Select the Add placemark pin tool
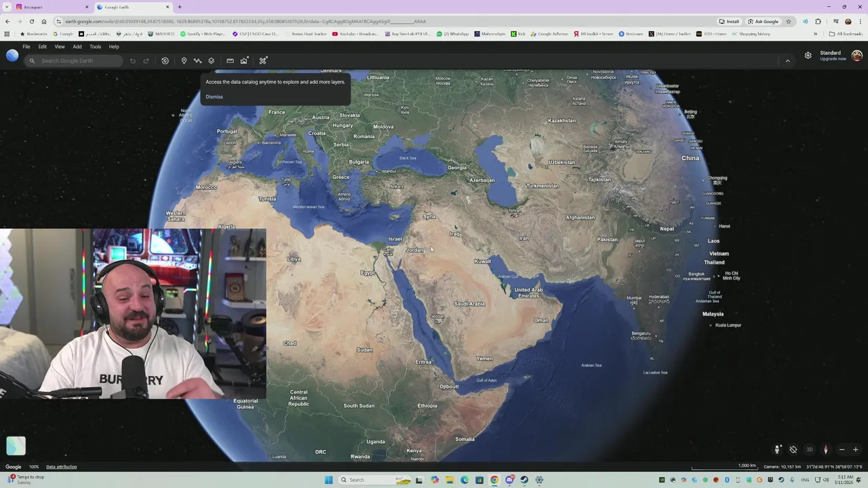 (x=184, y=61)
